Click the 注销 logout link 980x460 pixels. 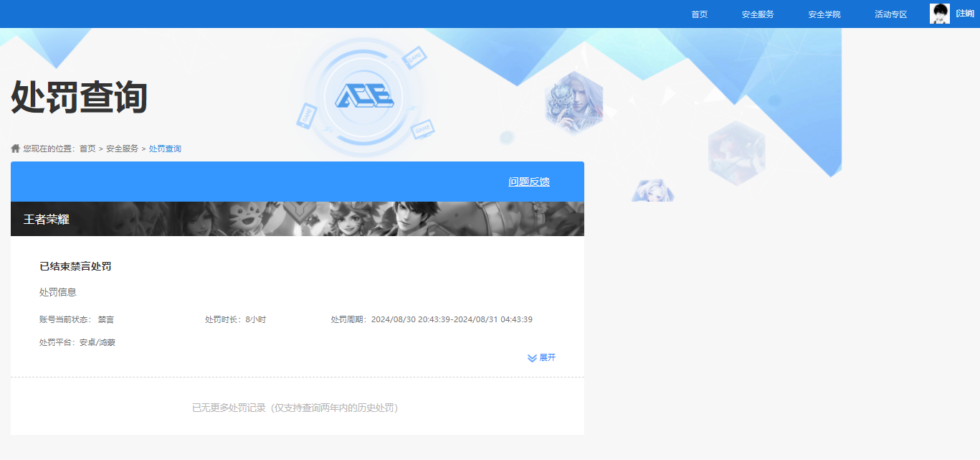965,14
